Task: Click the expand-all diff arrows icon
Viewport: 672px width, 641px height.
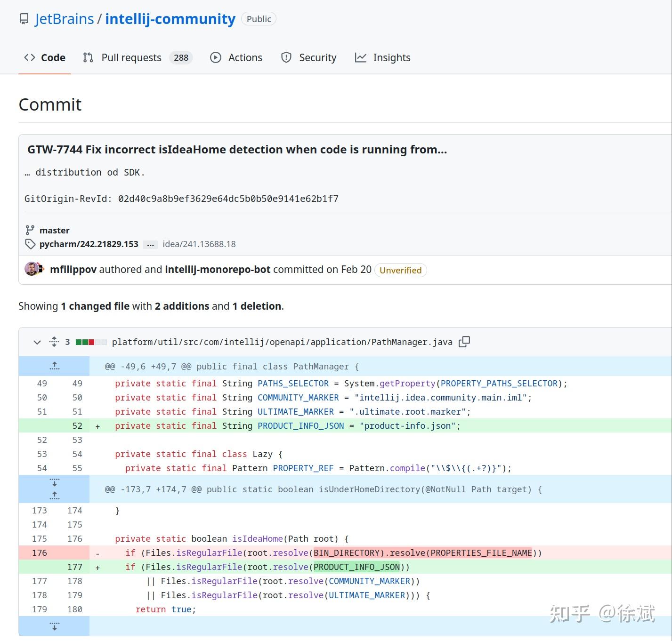Action: tap(54, 342)
